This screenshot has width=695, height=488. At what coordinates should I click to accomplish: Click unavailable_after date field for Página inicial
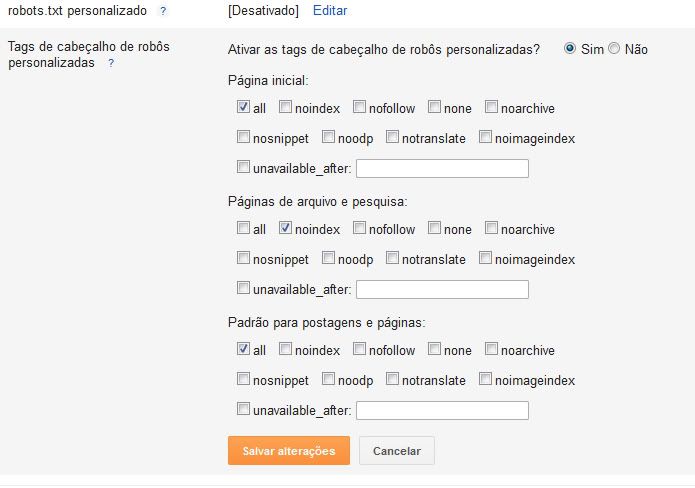[x=442, y=168]
